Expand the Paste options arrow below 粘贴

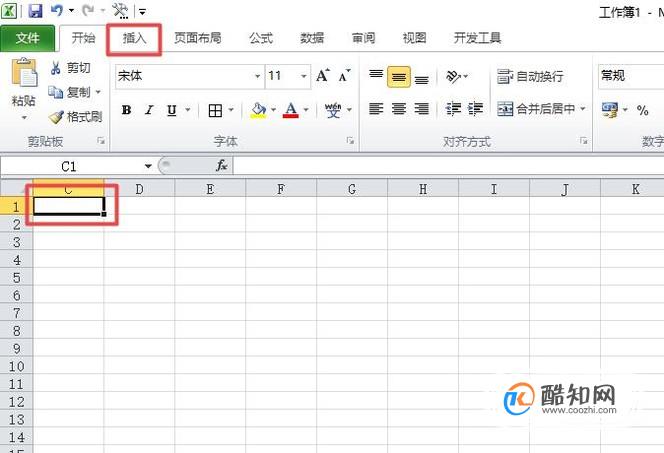pos(24,117)
